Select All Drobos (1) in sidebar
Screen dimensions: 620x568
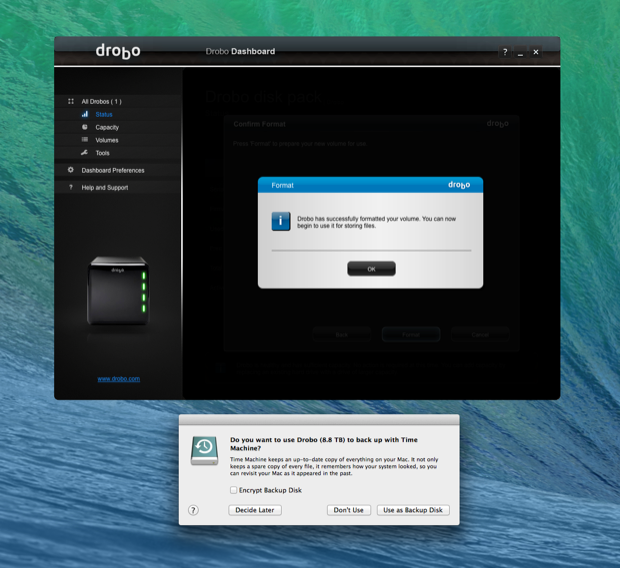tap(101, 102)
